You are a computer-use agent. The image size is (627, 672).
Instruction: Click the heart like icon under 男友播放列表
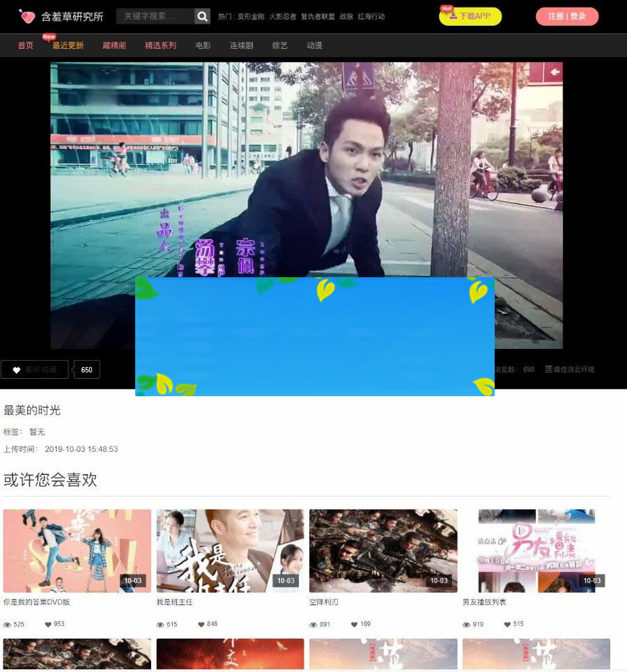pyautogui.click(x=506, y=625)
